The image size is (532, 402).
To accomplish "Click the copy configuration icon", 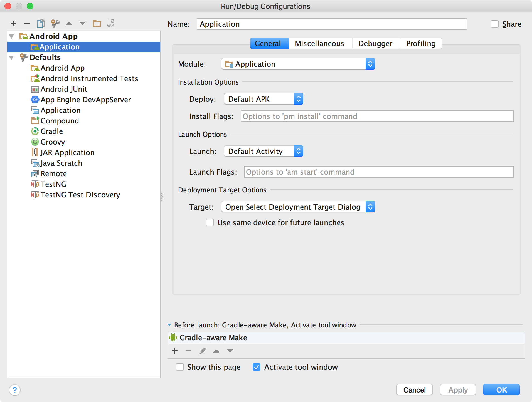I will 41,24.
